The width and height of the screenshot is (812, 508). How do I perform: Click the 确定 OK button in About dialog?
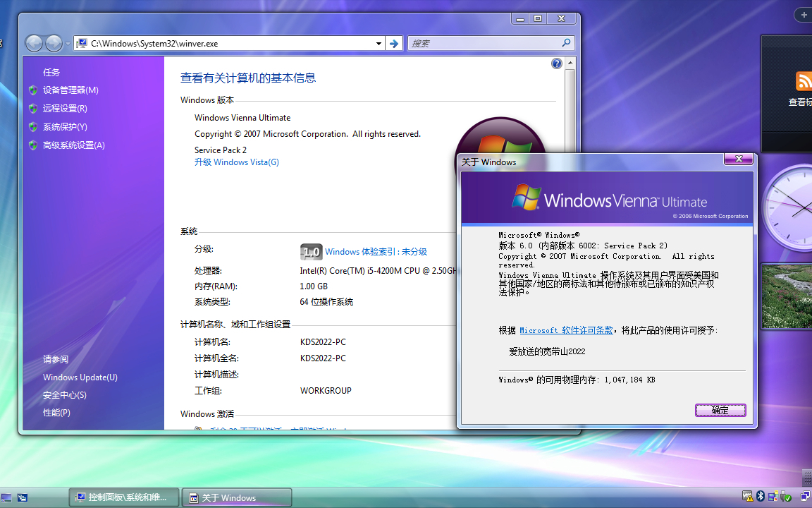coord(720,410)
